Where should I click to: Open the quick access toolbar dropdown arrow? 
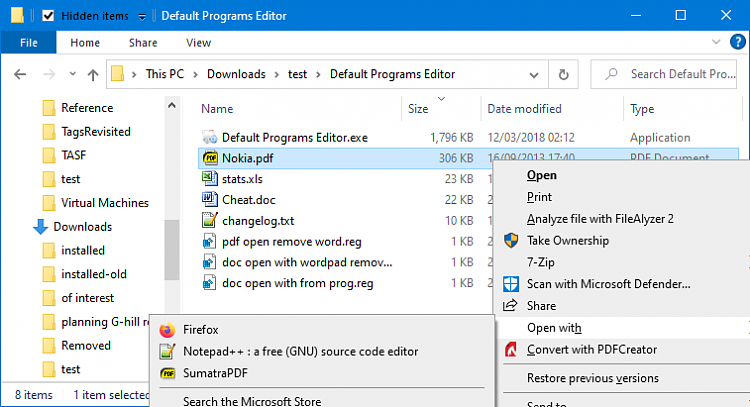point(141,17)
